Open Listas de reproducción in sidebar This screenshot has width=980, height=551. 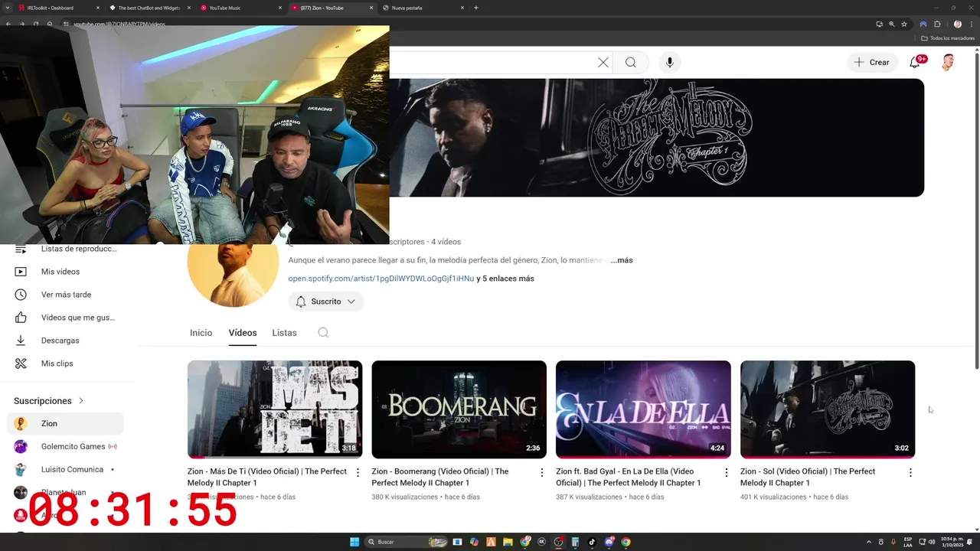coord(65,249)
